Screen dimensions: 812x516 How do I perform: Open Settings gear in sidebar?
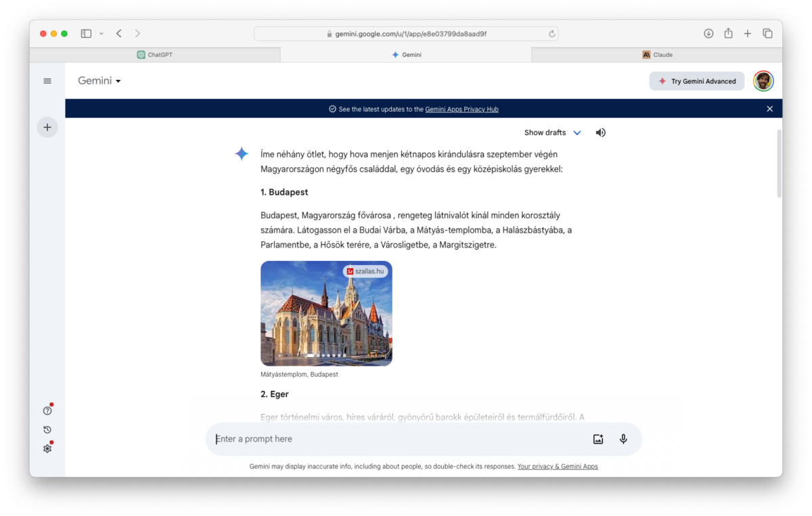coord(47,448)
